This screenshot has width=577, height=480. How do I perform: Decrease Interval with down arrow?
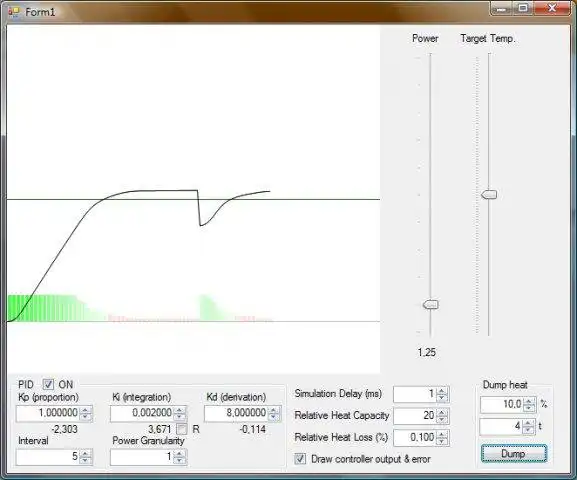(x=85, y=460)
